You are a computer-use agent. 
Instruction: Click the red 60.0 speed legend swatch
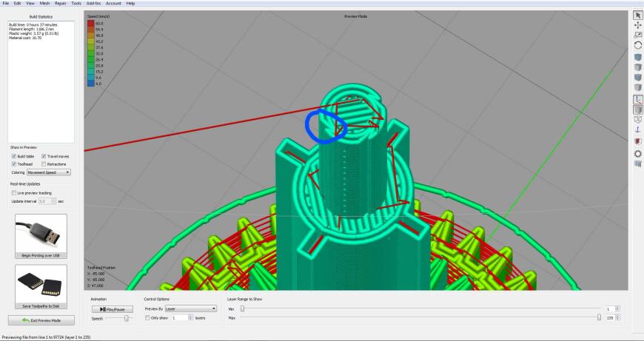tap(90, 24)
